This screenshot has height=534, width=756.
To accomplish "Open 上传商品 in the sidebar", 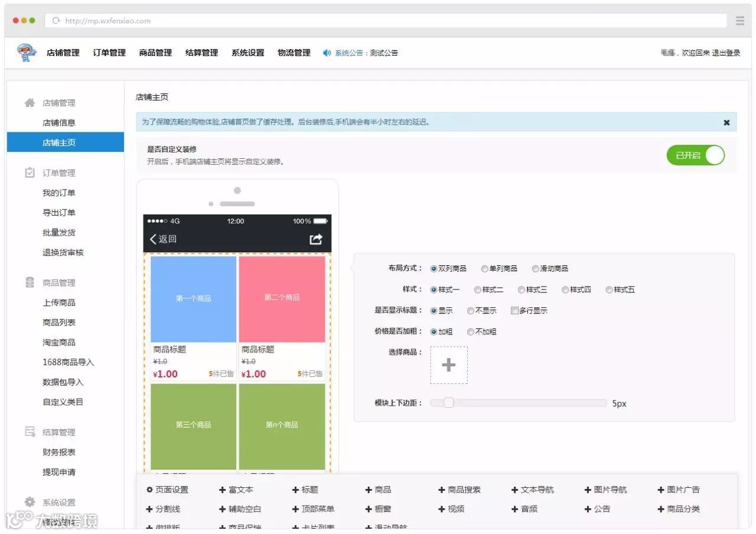I will (x=59, y=302).
